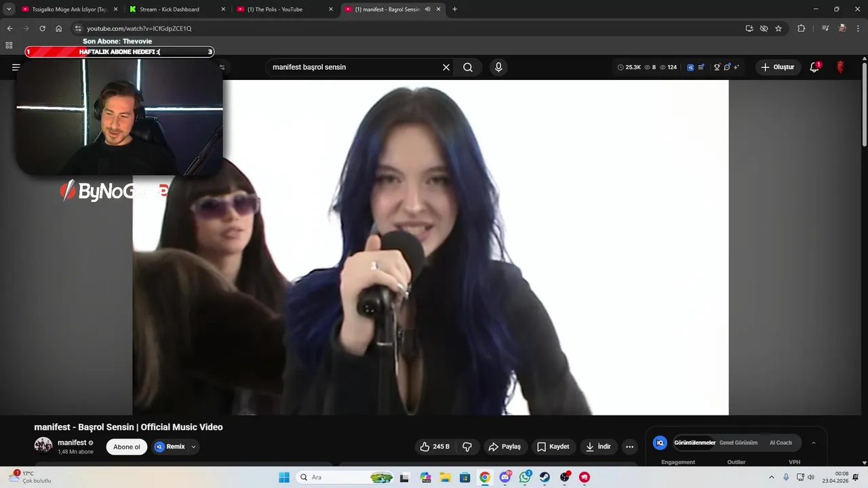868x488 pixels.
Task: Open new browser tab
Action: [x=454, y=9]
